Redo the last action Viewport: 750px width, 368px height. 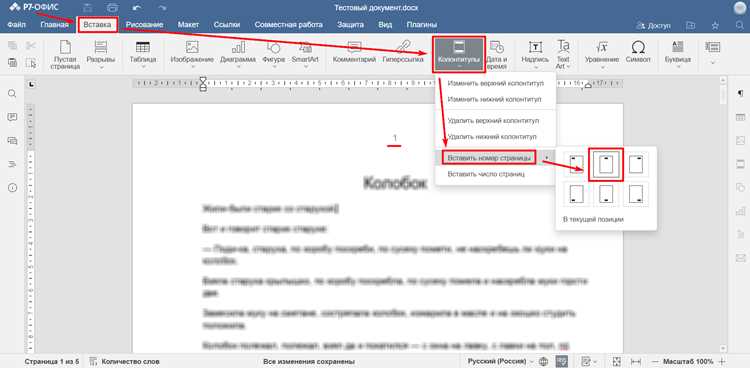pyautogui.click(x=163, y=8)
